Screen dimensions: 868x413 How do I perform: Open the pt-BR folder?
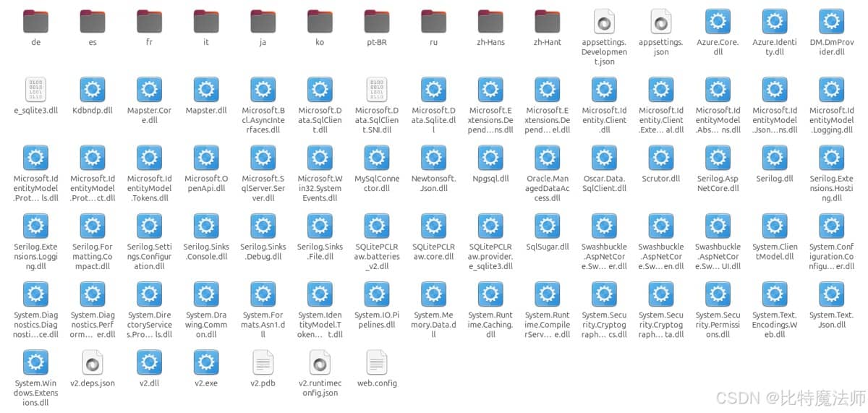(377, 22)
